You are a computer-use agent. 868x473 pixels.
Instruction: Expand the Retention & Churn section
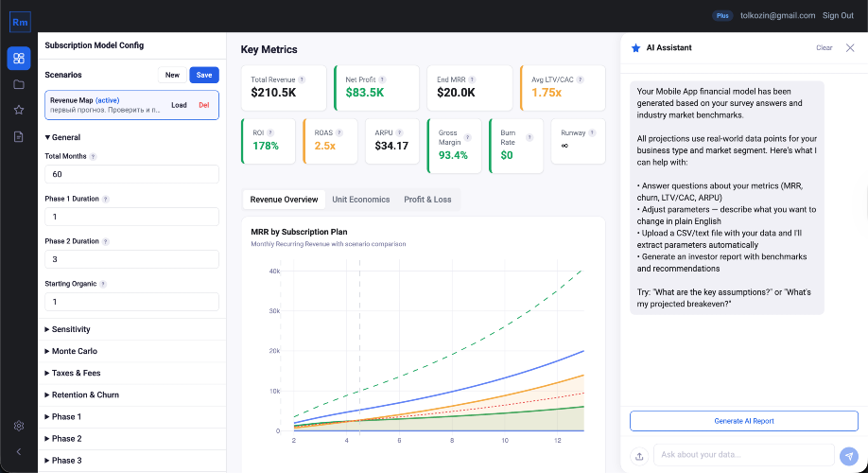(81, 394)
